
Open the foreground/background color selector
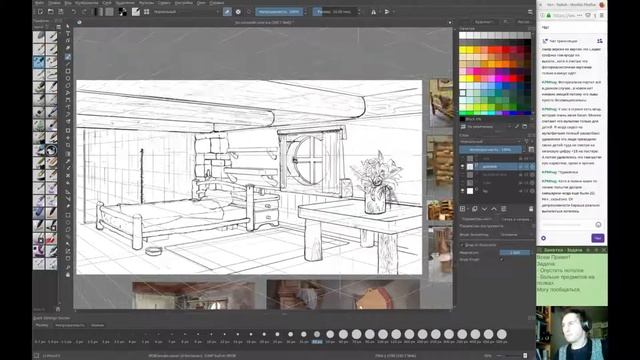pyautogui.click(x=122, y=12)
